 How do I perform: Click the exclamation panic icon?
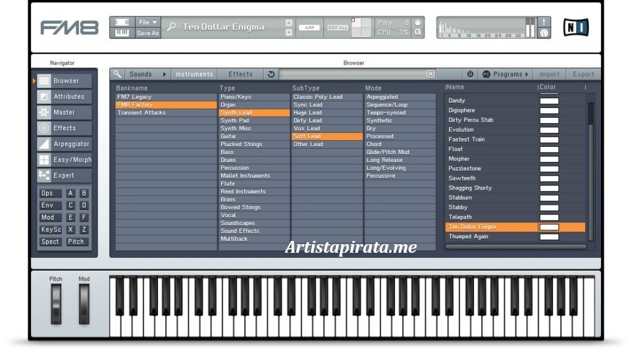(544, 22)
